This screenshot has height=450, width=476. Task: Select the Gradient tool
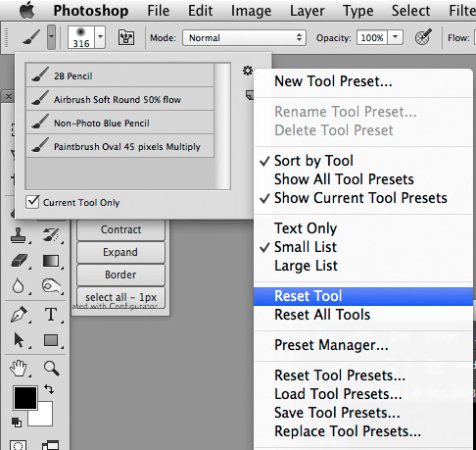(51, 262)
